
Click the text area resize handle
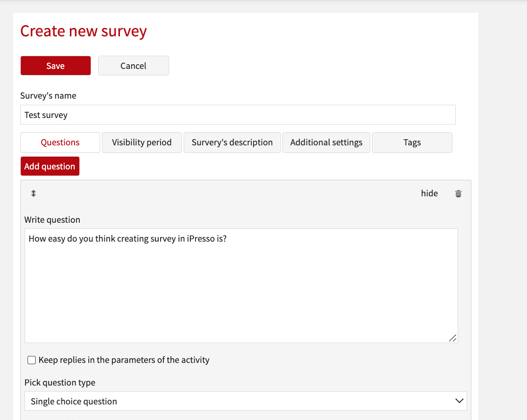[453, 338]
